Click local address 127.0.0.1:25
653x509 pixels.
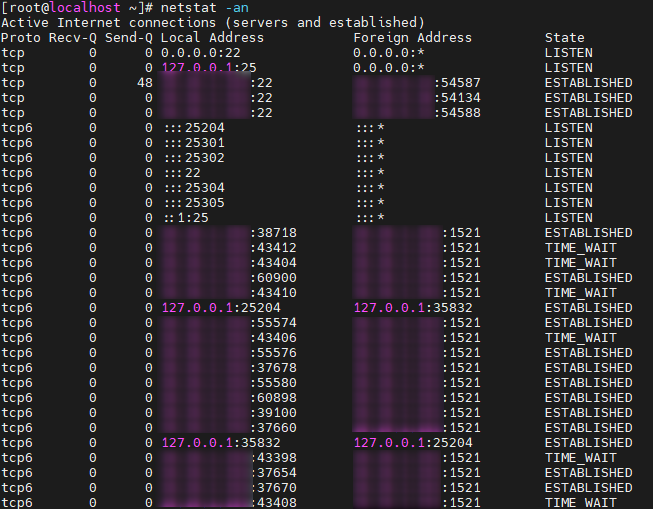[209, 67]
